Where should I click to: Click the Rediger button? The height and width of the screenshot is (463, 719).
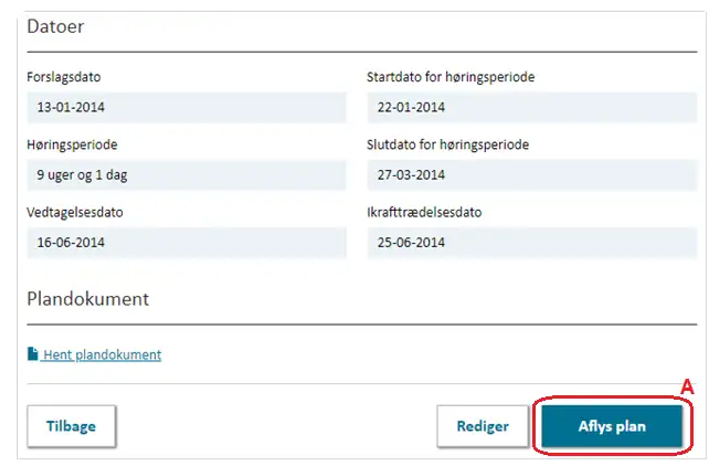pyautogui.click(x=482, y=426)
